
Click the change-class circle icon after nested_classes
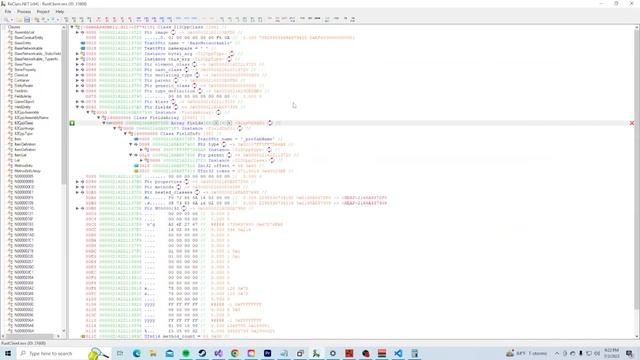(197, 192)
